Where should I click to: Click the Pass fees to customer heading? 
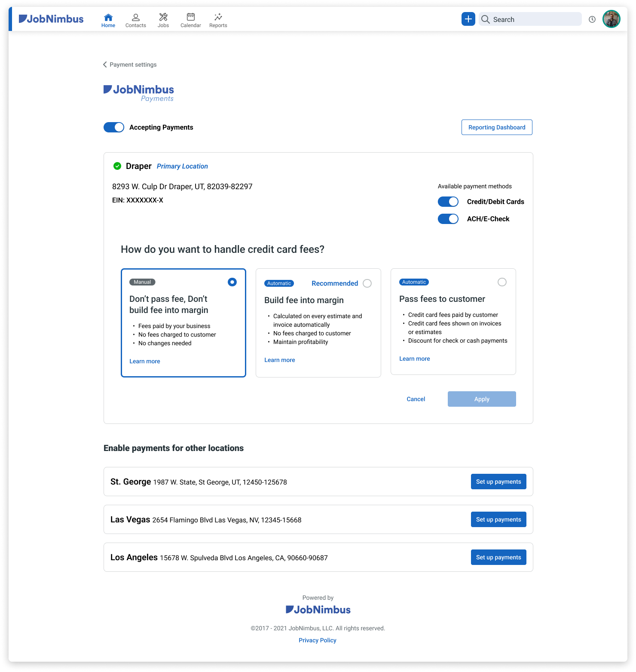[x=442, y=299]
